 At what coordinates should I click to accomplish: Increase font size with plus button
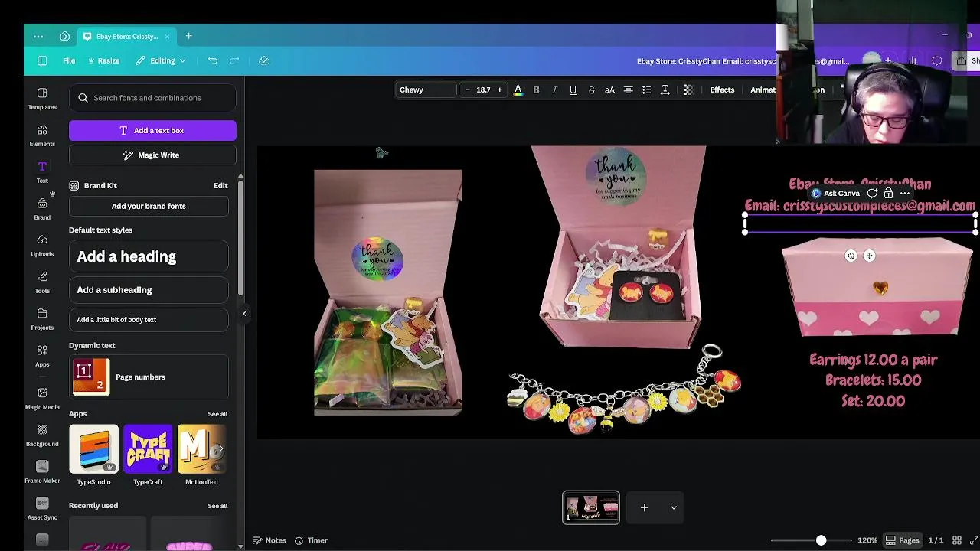pos(499,90)
